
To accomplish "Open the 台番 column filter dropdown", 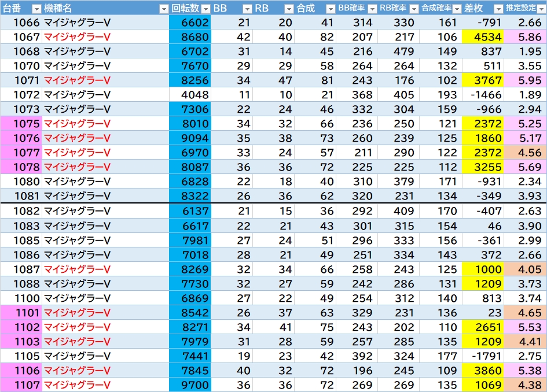I will [x=36, y=9].
